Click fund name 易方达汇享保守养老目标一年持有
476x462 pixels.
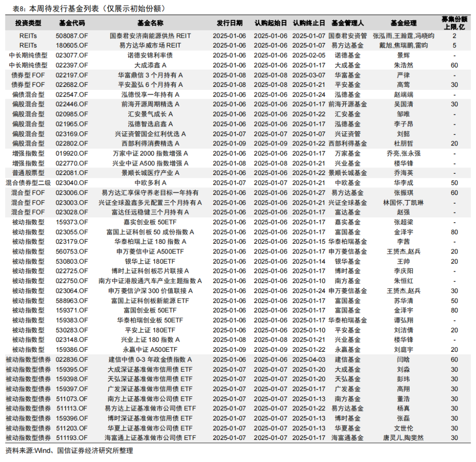[x=150, y=193]
